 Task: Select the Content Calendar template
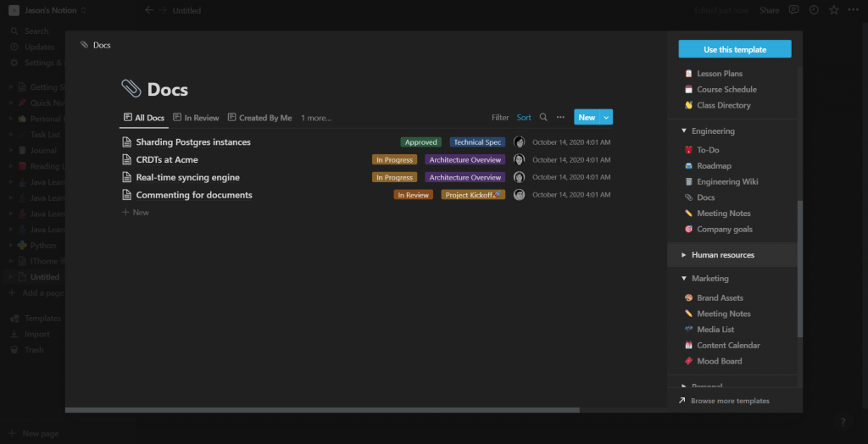[x=728, y=346]
